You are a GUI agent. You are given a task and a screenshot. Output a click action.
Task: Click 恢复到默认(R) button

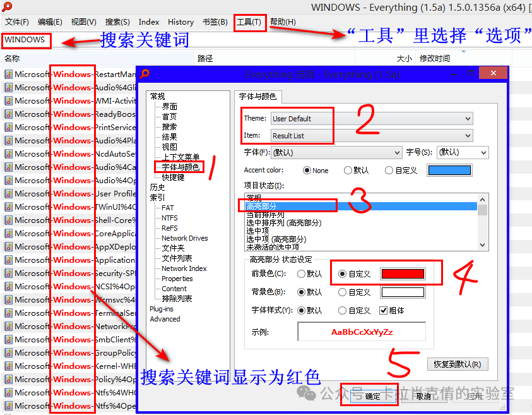[458, 364]
